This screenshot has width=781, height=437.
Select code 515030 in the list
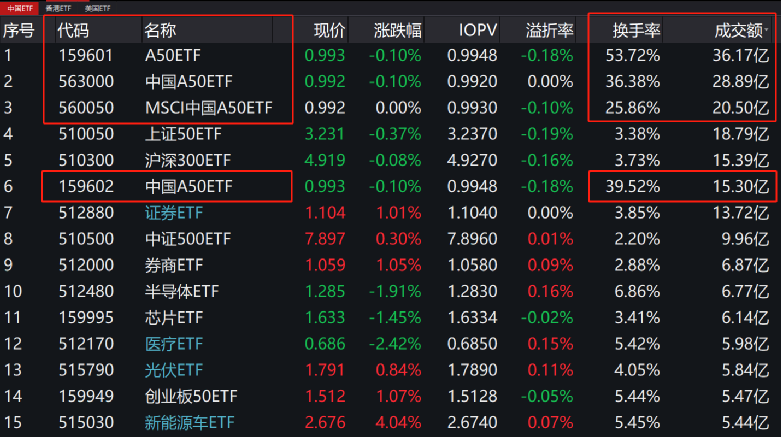click(x=86, y=423)
